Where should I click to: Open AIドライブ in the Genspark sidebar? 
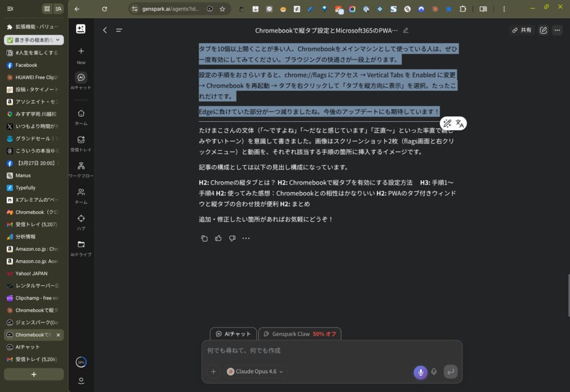[x=81, y=247]
